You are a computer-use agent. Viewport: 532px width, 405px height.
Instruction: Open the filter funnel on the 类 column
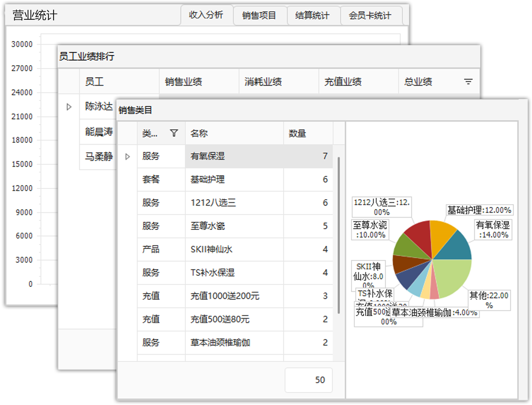pos(174,133)
